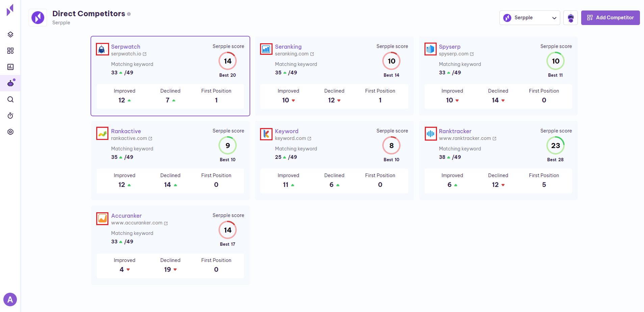Click Ranktracker's matching keyword count 38

click(x=442, y=157)
